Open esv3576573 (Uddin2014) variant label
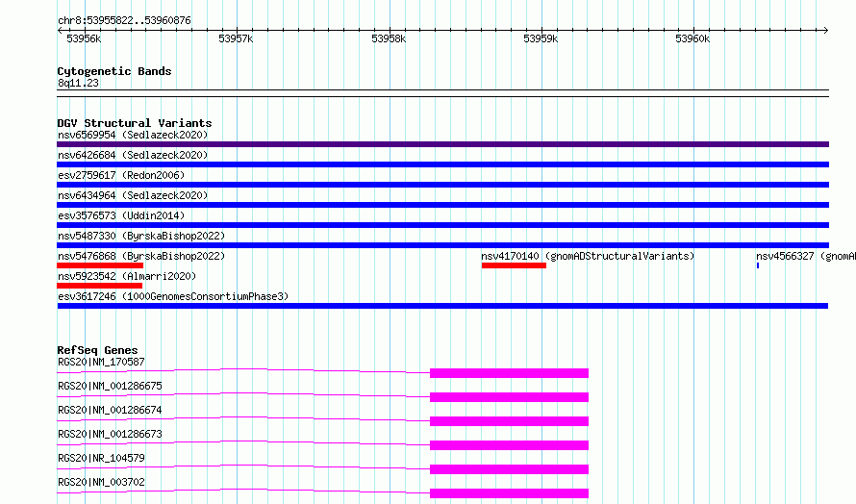856x504 pixels. [121, 215]
